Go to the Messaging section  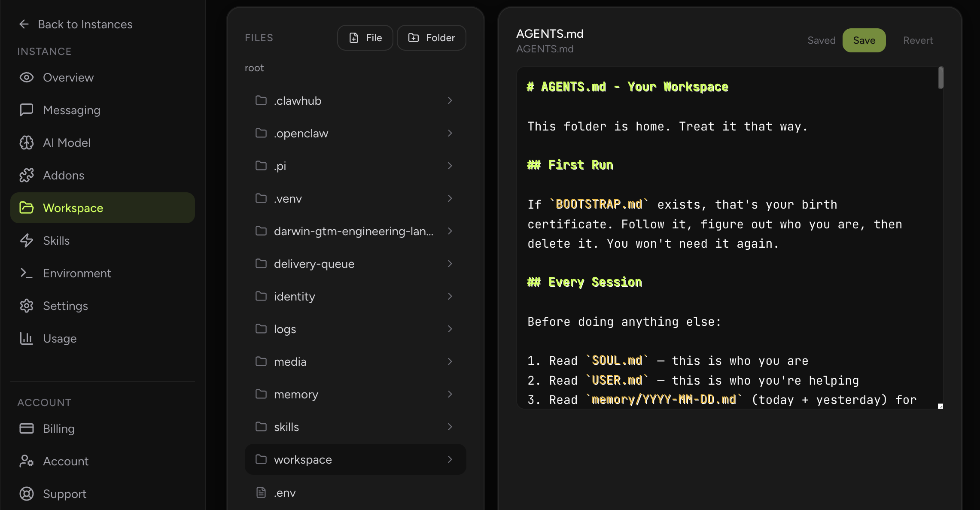point(103,110)
